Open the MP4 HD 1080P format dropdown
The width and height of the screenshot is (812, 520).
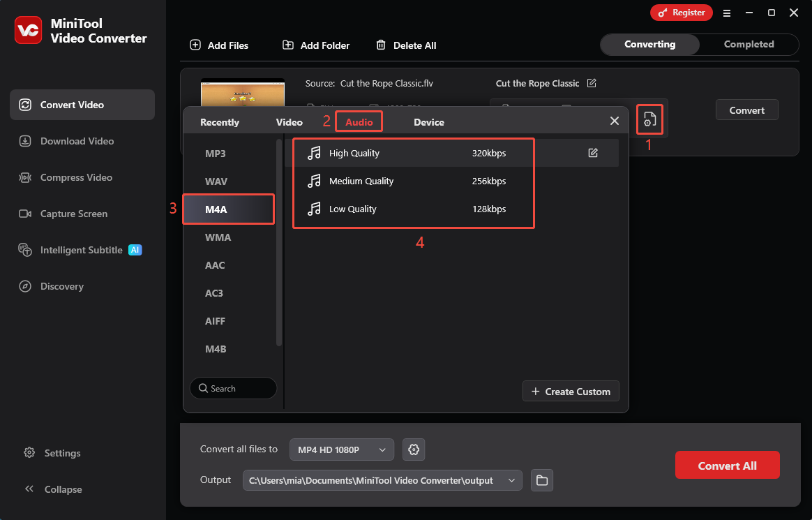pos(341,450)
